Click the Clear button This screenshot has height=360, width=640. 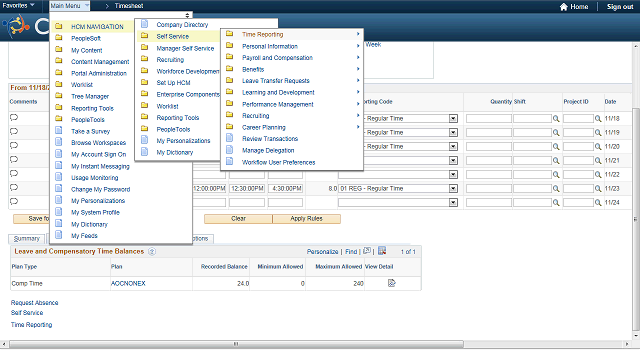238,219
